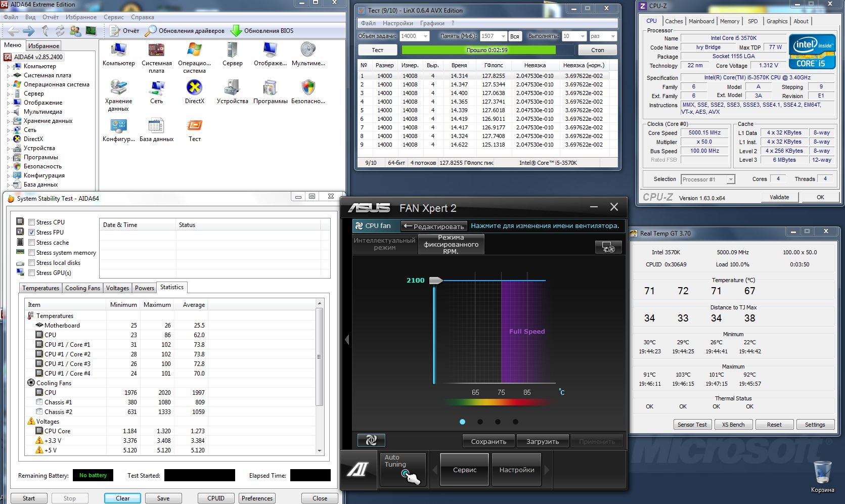Open the Безопасность shield icon in main pane

308,92
